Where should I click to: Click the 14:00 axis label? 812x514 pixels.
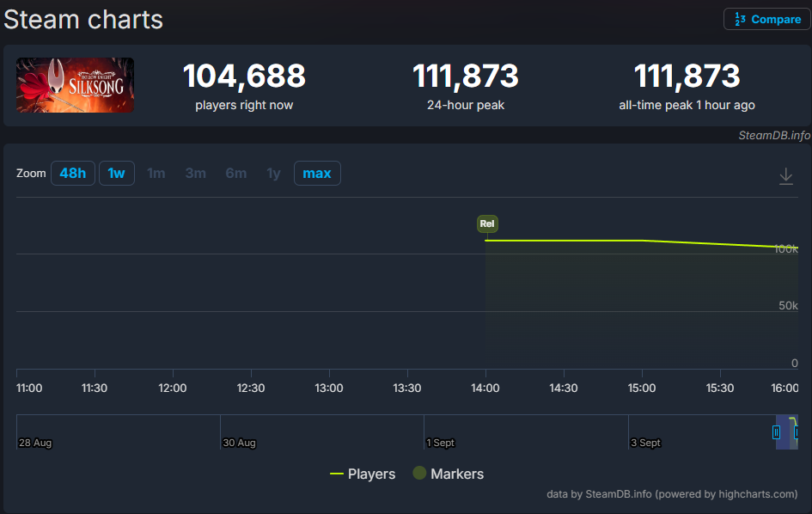tap(485, 389)
